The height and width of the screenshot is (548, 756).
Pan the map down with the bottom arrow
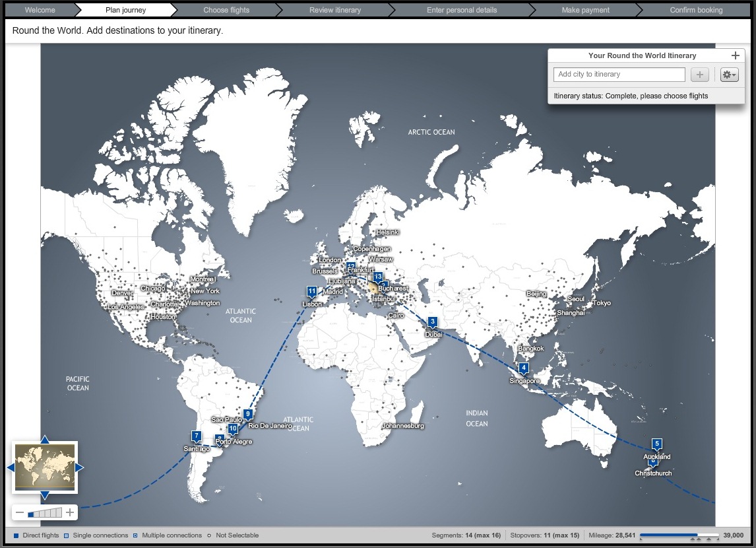pos(45,495)
